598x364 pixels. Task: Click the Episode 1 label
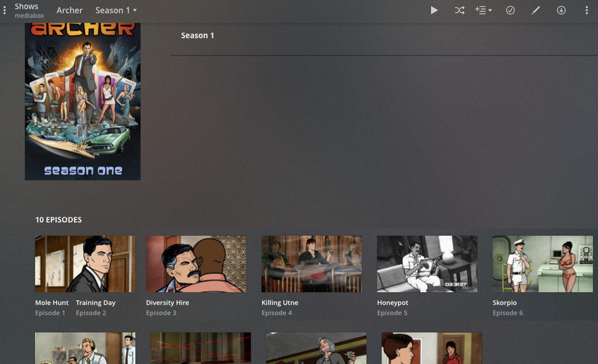pyautogui.click(x=50, y=313)
